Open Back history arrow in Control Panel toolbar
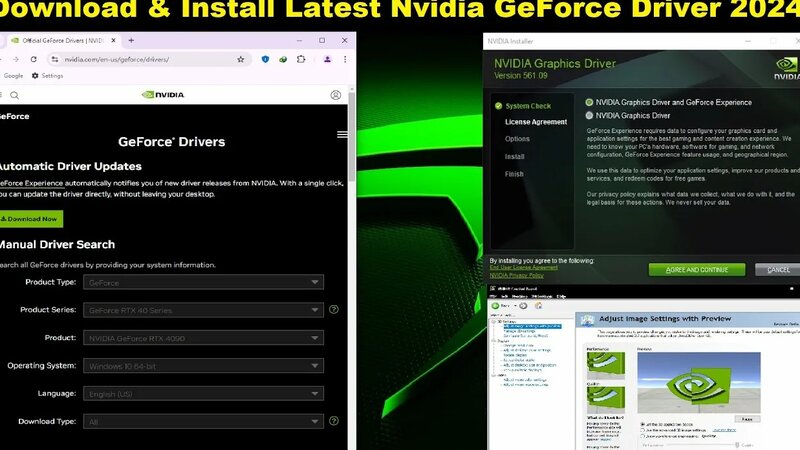800x450 pixels. (515, 306)
